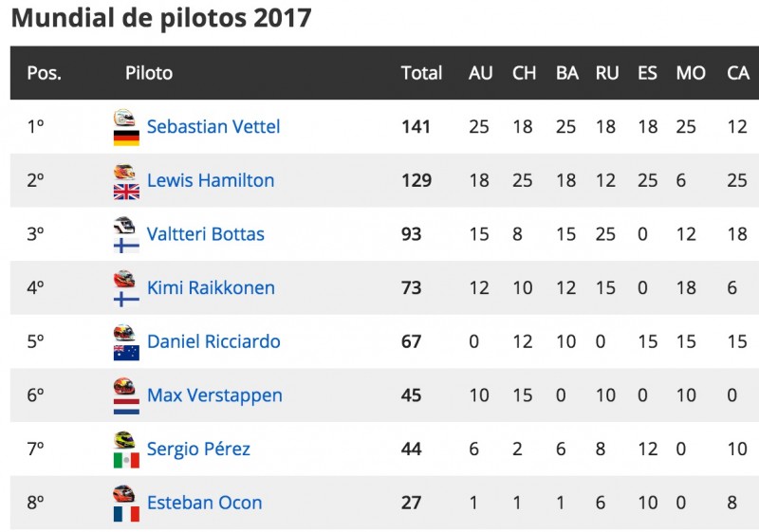Click the Australian flag beside Daniel Ricciardo
Image resolution: width=759 pixels, height=532 pixels.
pos(126,353)
